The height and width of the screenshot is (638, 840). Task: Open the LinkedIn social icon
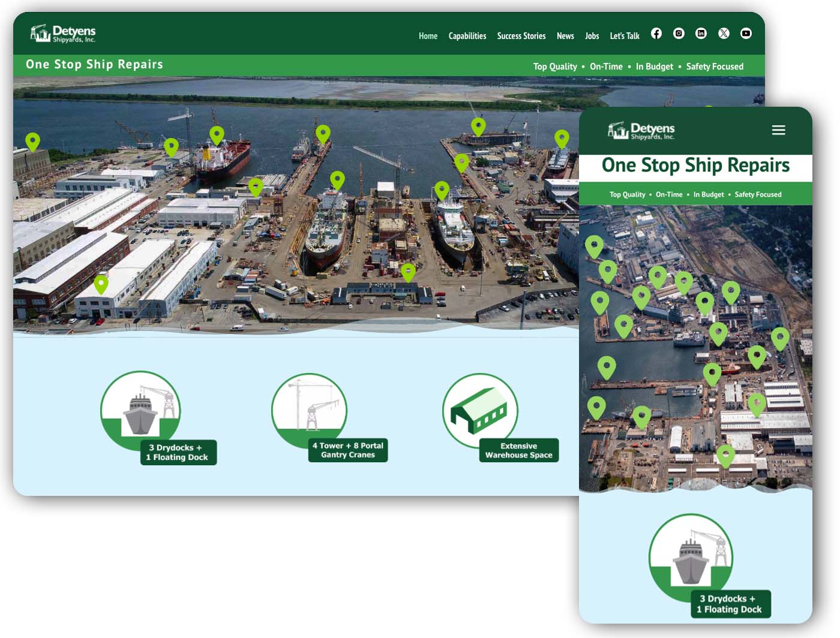(701, 34)
